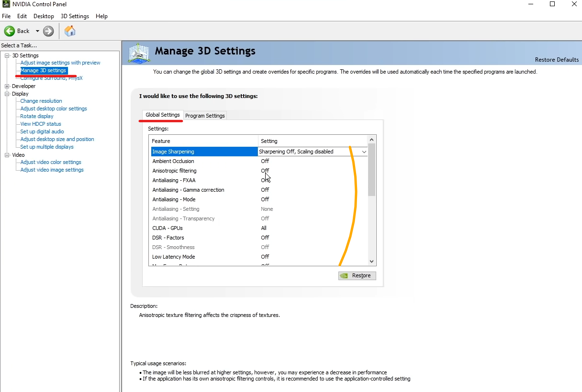This screenshot has height=392, width=582.
Task: Open the File menu
Action: (6, 16)
